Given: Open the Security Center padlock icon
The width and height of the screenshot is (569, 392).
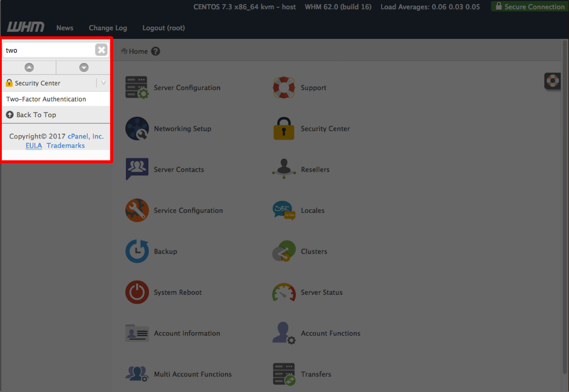Looking at the screenshot, I should click(284, 129).
